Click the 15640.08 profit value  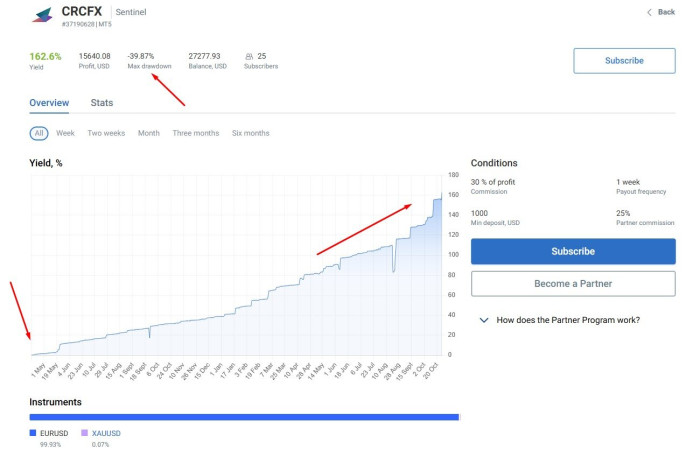coord(95,56)
